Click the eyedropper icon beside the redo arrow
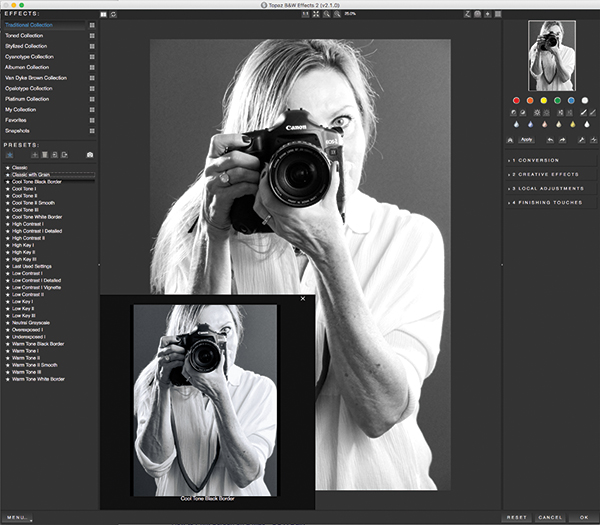 coord(582,140)
